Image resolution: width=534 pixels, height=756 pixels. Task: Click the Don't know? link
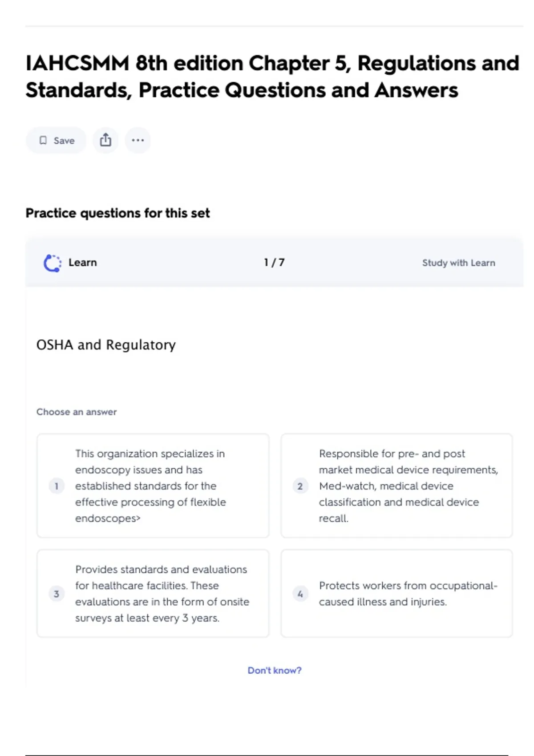click(x=274, y=670)
